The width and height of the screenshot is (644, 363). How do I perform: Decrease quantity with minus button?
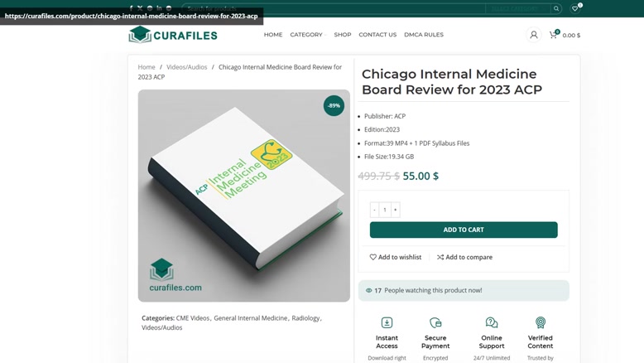click(374, 210)
